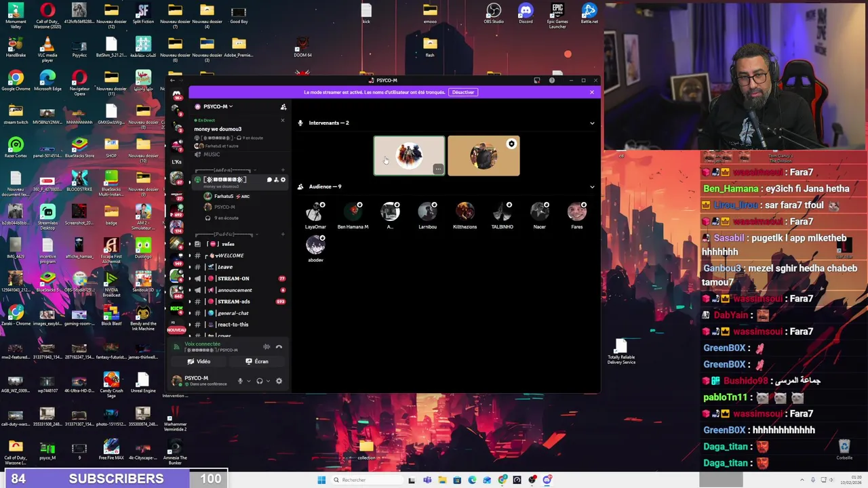Open the KICK server in server list
Viewport: 868px width, 488px height.
click(176, 310)
